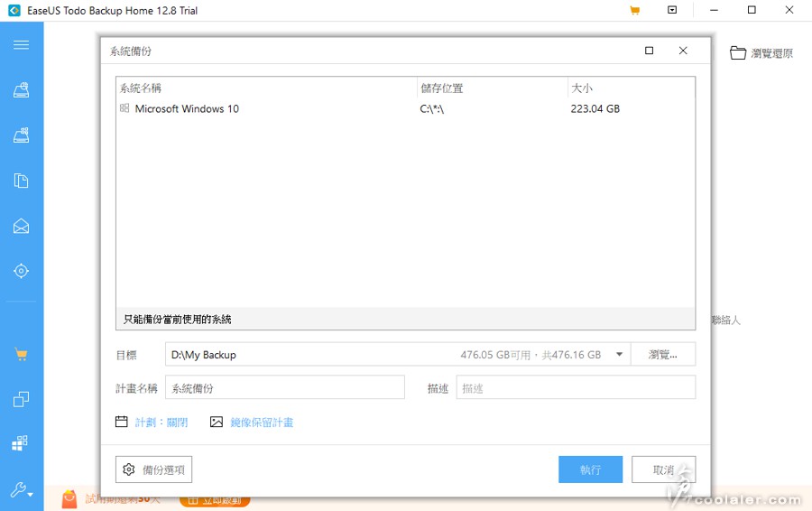
Task: Click the sidebar shopping cart icon
Action: coord(22,355)
